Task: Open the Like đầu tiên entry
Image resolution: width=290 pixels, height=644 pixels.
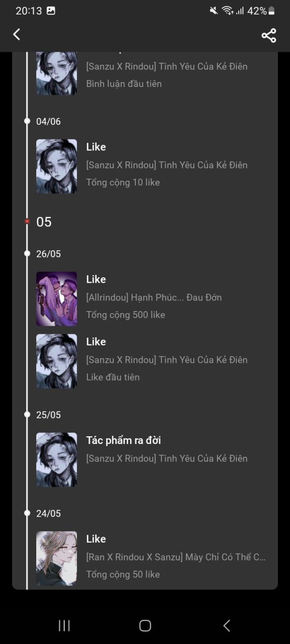Action: click(152, 361)
